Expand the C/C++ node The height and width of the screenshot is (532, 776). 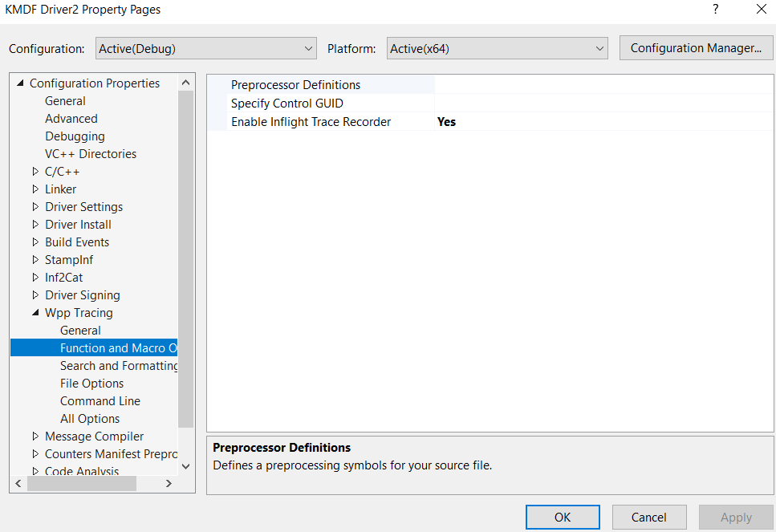(36, 171)
